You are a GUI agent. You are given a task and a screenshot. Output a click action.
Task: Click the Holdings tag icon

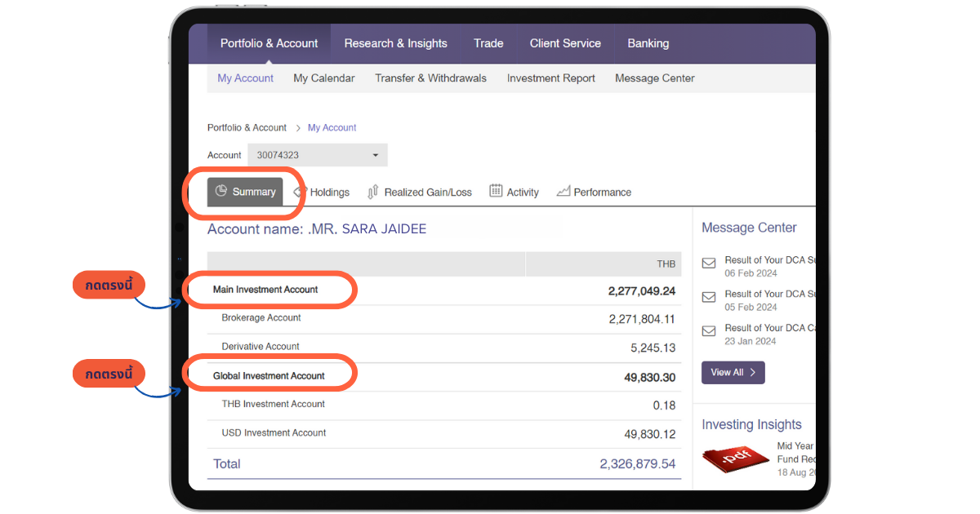point(300,192)
